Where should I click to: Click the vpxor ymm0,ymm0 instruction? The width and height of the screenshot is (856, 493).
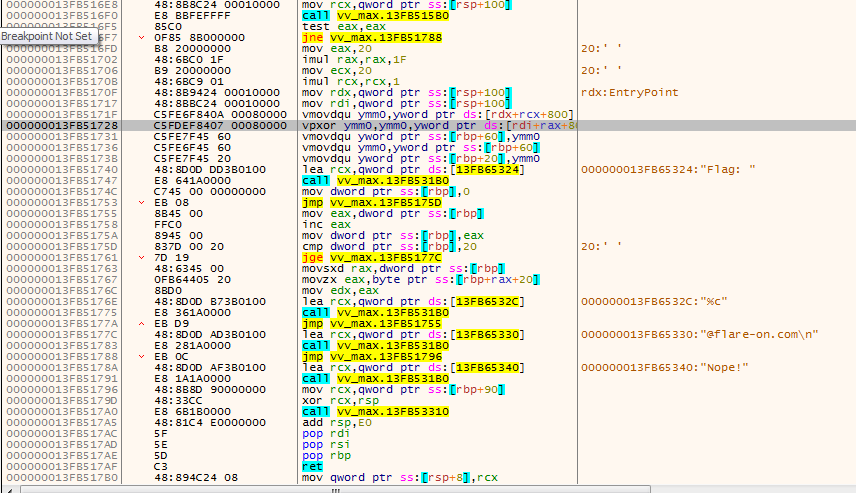tap(439, 126)
